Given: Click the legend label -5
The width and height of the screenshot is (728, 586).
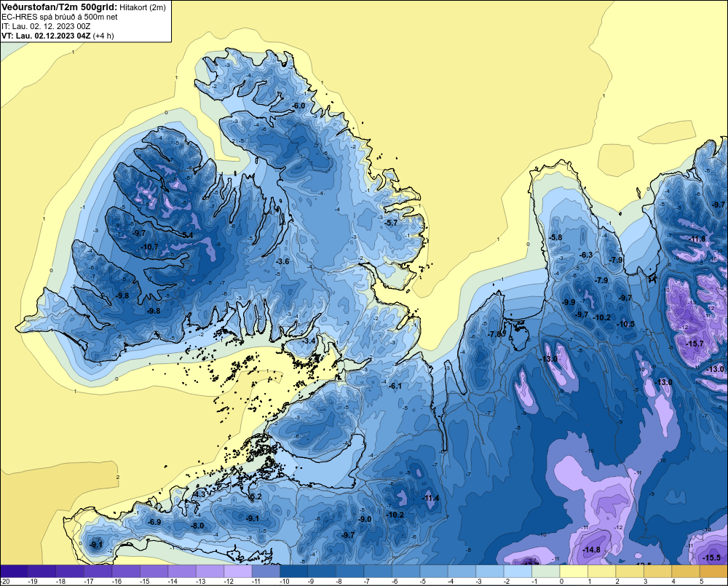Looking at the screenshot, I should pyautogui.click(x=424, y=582).
